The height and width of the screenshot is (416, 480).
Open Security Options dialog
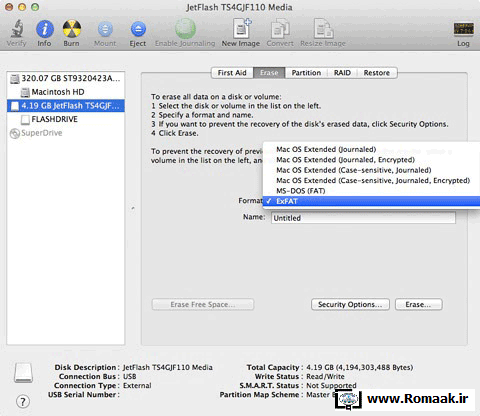pyautogui.click(x=350, y=304)
